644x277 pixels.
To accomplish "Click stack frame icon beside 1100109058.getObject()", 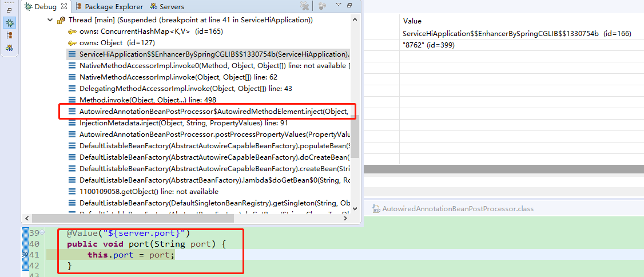I will [72, 192].
